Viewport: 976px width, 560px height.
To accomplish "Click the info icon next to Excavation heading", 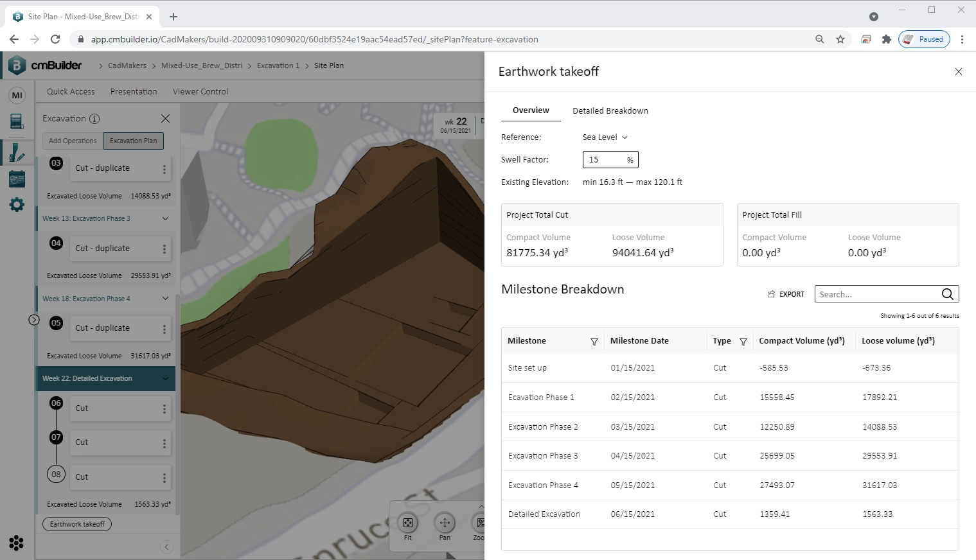I will click(95, 118).
